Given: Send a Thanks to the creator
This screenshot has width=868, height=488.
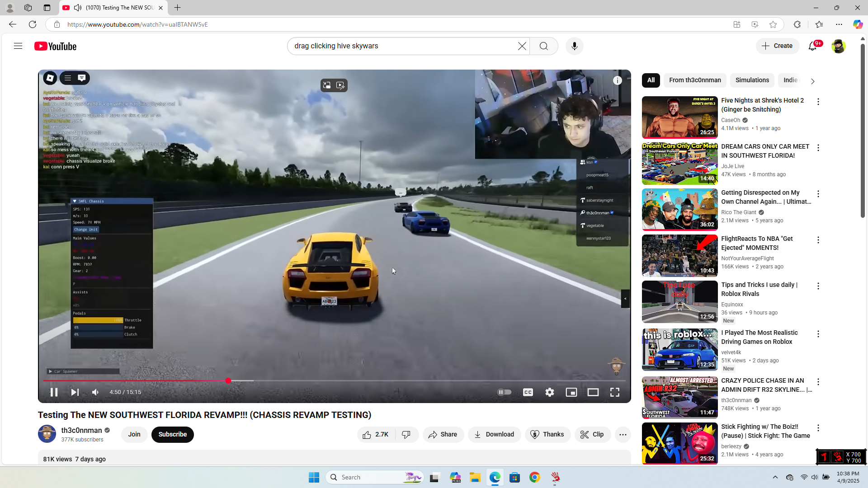Looking at the screenshot, I should [x=547, y=435].
